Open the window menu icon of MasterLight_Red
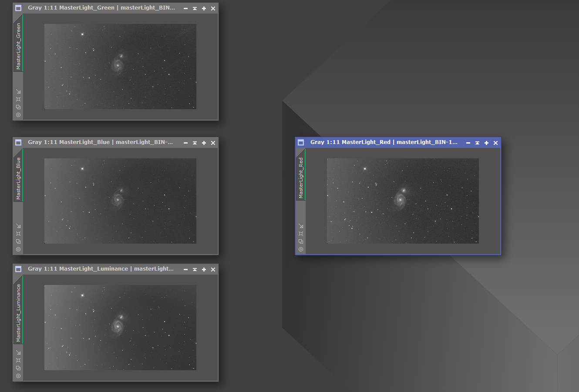This screenshot has width=579, height=392. (301, 143)
